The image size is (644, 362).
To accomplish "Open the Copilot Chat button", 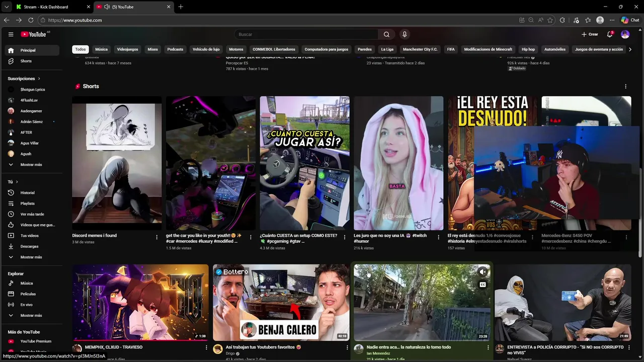I will click(x=630, y=20).
